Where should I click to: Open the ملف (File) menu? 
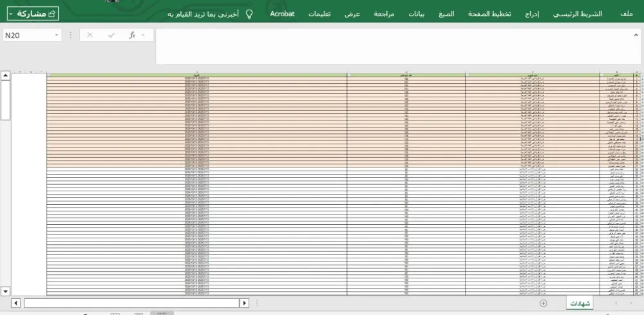click(x=627, y=14)
